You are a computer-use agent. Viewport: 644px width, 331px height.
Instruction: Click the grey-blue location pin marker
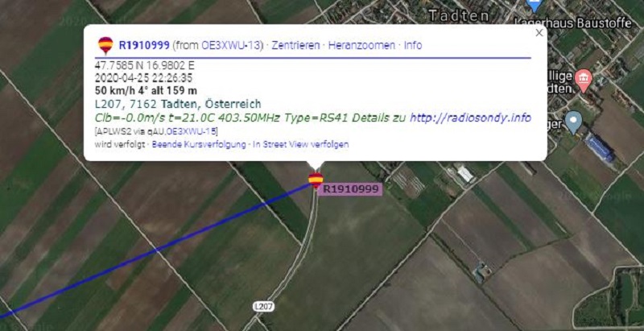(573, 122)
